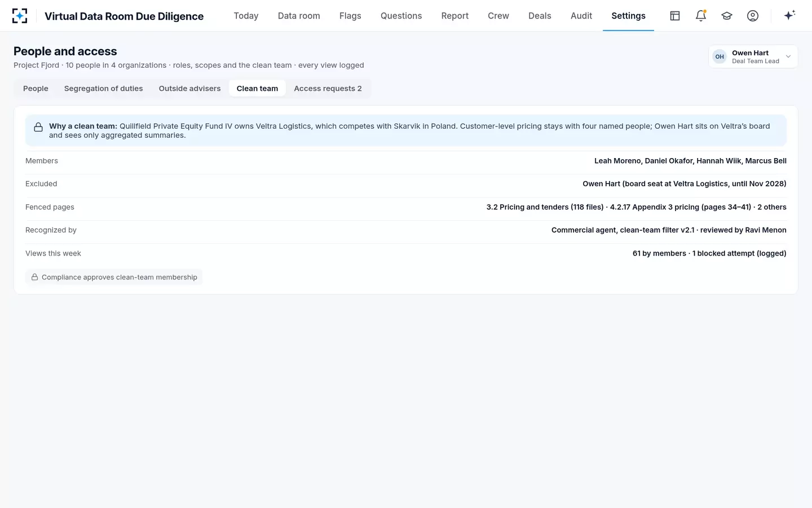Navigate to Deals

[540, 16]
